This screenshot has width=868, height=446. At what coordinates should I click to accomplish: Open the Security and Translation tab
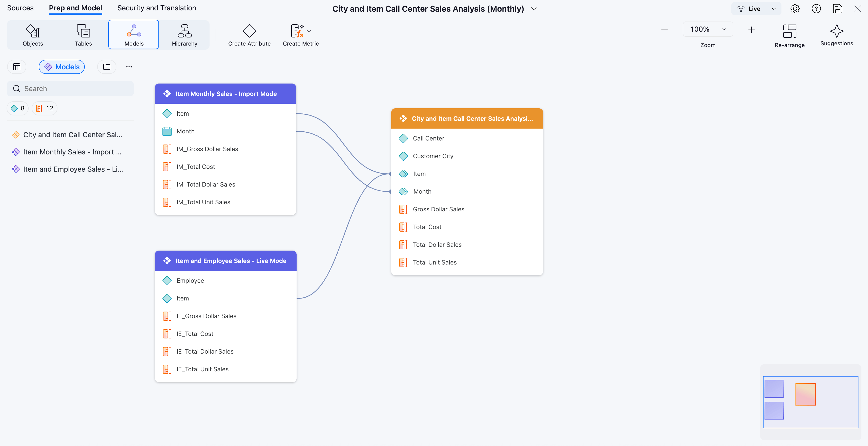156,8
